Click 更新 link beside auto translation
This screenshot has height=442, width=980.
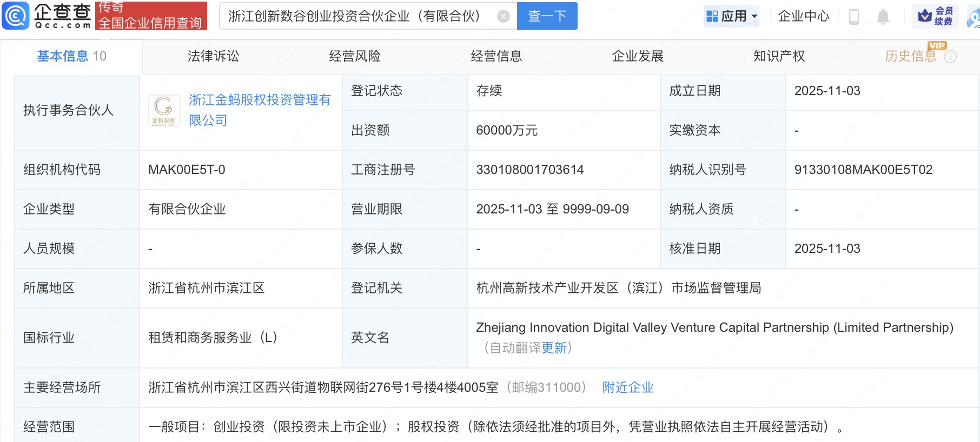point(554,348)
